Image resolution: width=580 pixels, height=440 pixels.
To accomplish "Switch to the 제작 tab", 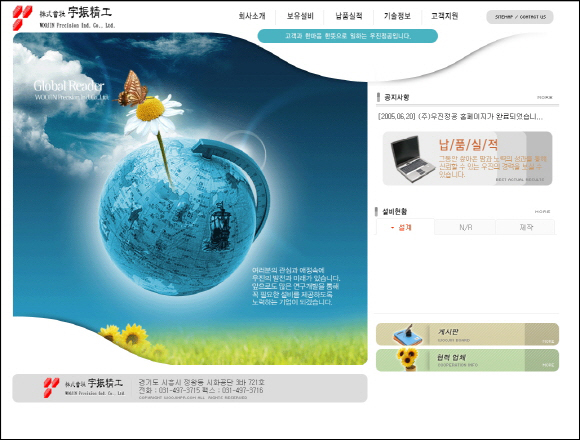I will pyautogui.click(x=526, y=227).
